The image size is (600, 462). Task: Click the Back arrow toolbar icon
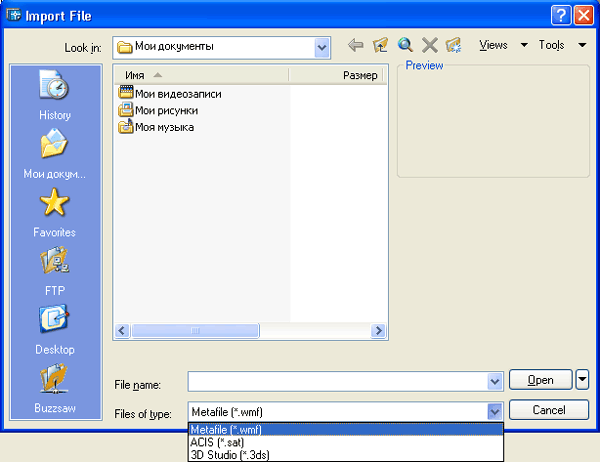[355, 45]
